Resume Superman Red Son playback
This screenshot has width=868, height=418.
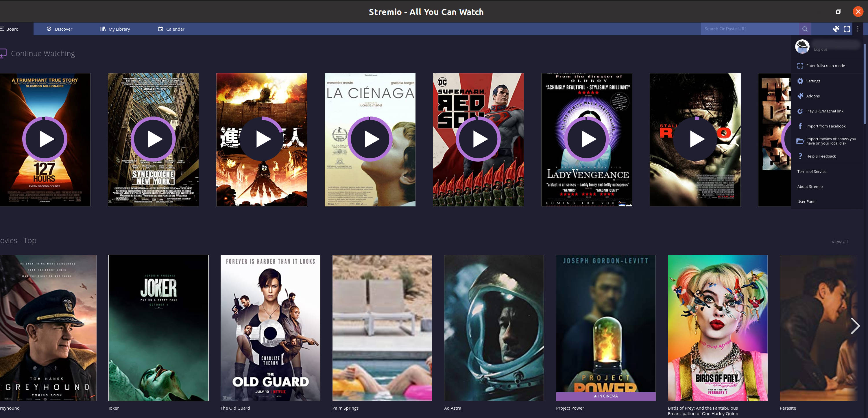tap(478, 139)
